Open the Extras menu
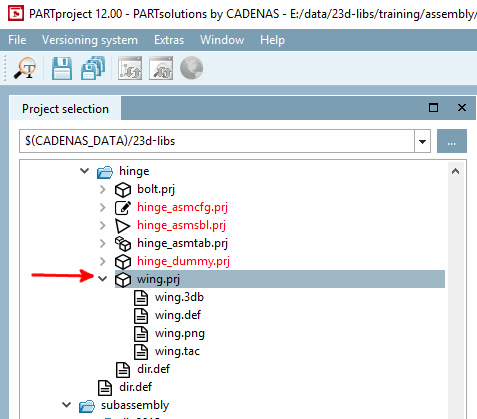477x419 pixels. [x=169, y=40]
